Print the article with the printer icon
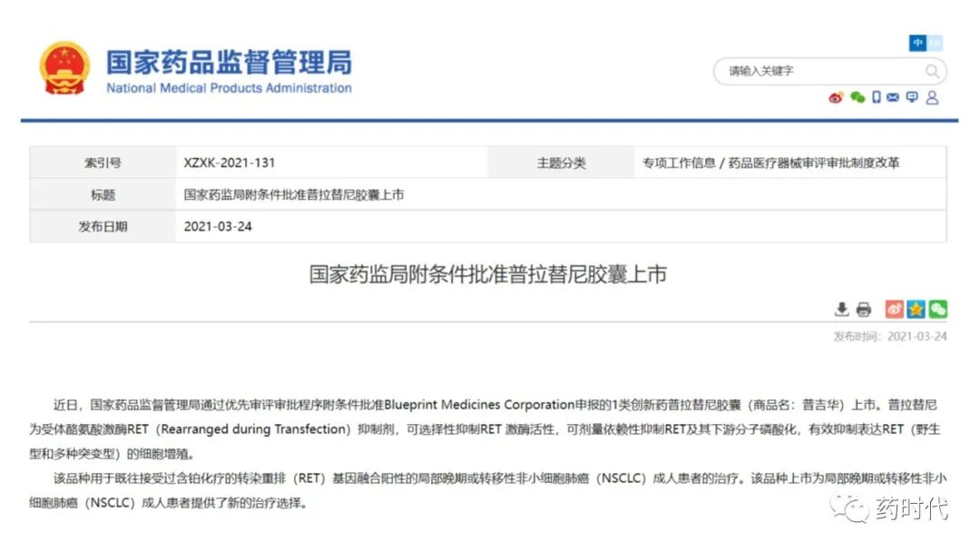Viewport: 980px width, 552px height. click(863, 310)
